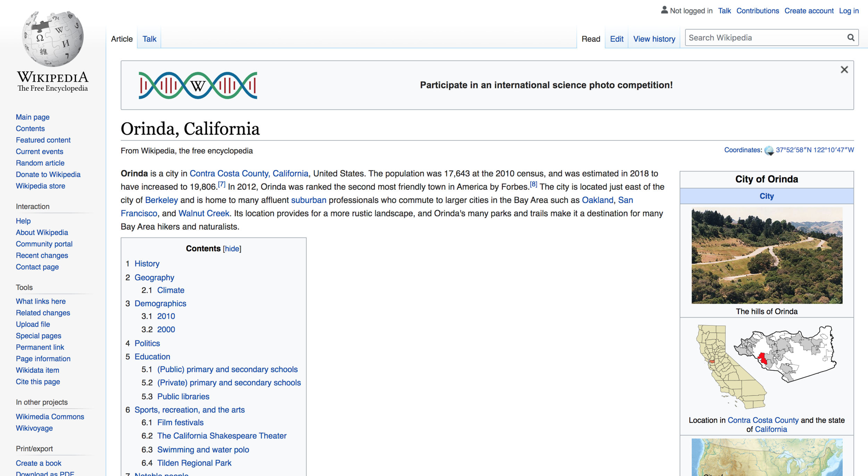Image resolution: width=868 pixels, height=476 pixels.
Task: Click the DNA helix banner logo
Action: tap(198, 85)
